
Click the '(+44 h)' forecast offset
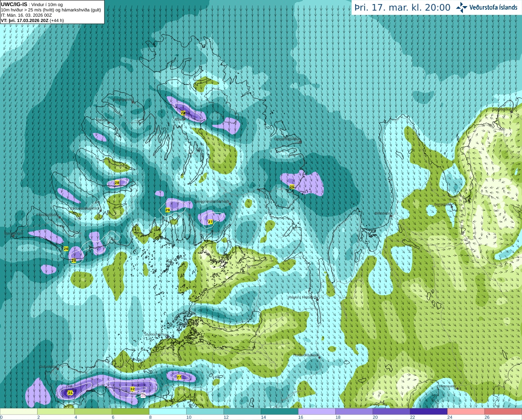click(56, 20)
